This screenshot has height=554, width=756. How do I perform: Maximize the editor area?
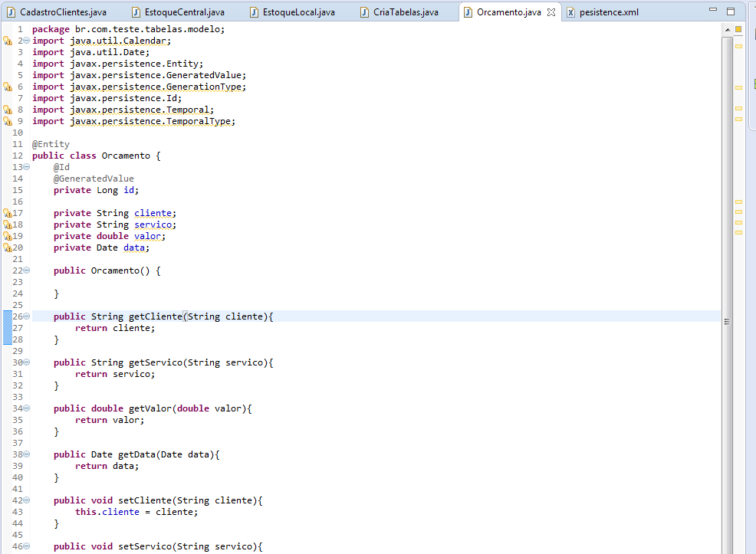[x=731, y=11]
